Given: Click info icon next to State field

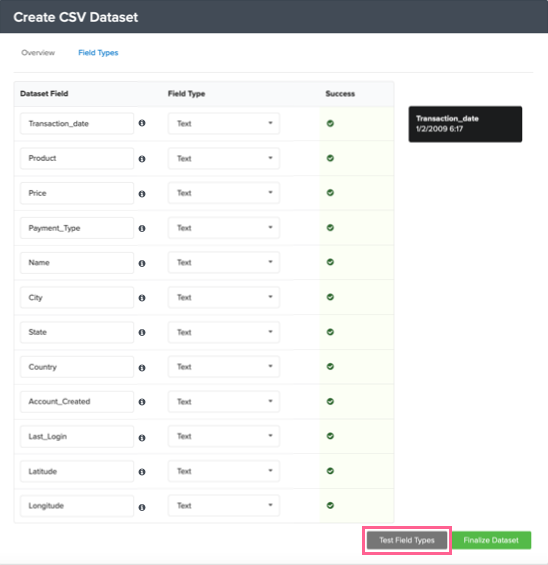Looking at the screenshot, I should (x=142, y=333).
